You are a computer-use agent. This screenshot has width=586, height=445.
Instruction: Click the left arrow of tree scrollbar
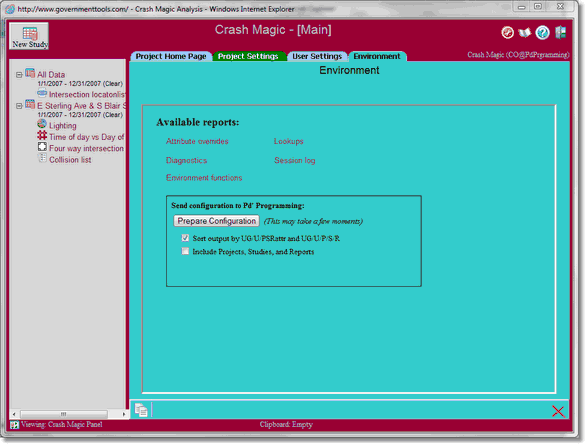tap(14, 414)
